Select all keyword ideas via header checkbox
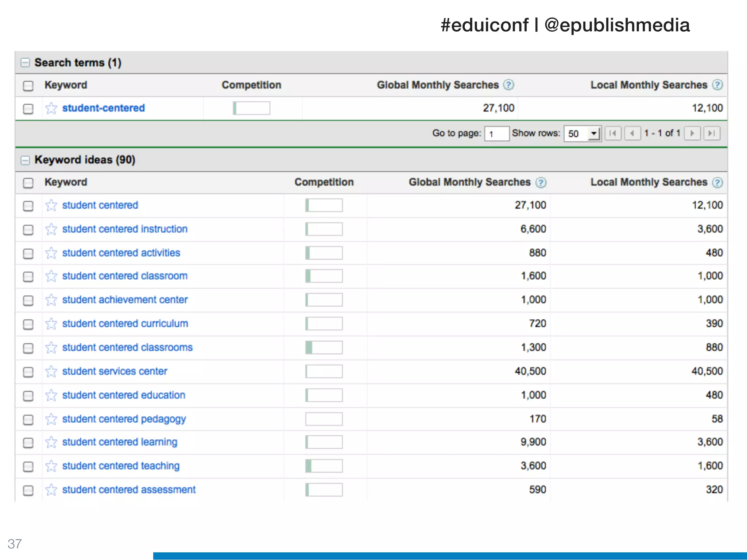This screenshot has width=747, height=560. coord(28,183)
